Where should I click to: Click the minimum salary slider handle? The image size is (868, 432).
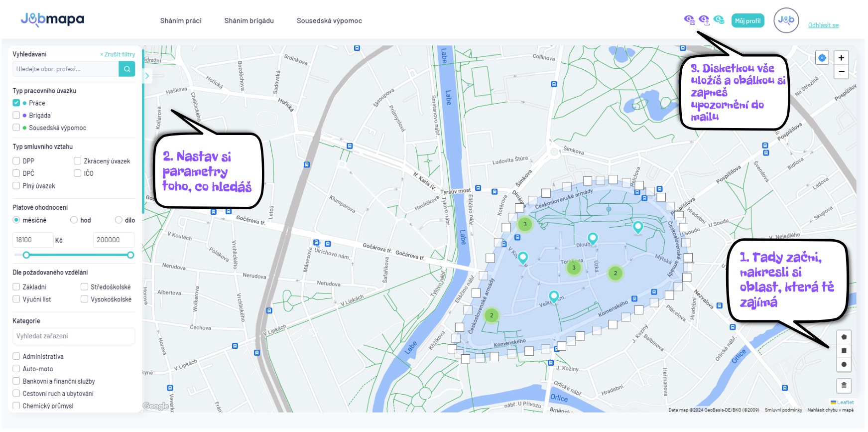click(x=26, y=255)
